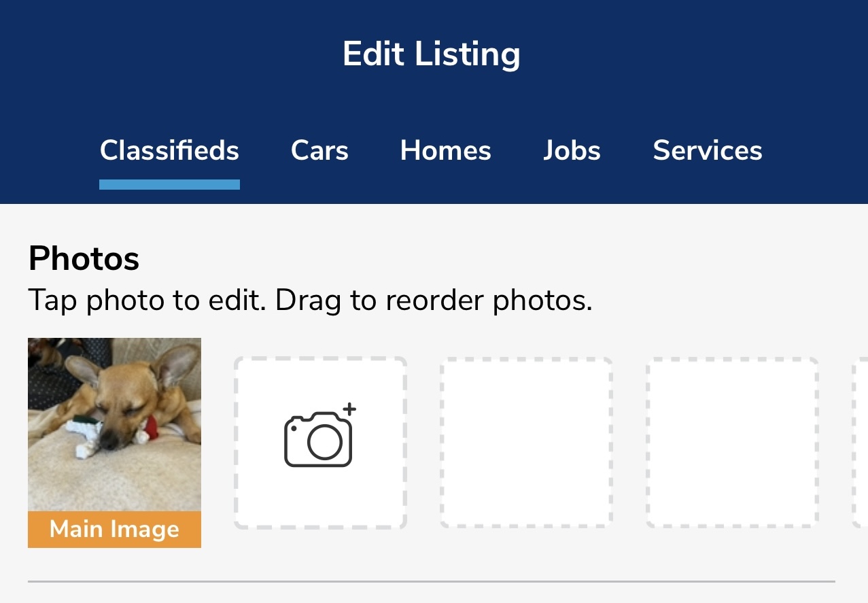
Task: Select the first empty slot right of the camera box
Action: pyautogui.click(x=526, y=443)
